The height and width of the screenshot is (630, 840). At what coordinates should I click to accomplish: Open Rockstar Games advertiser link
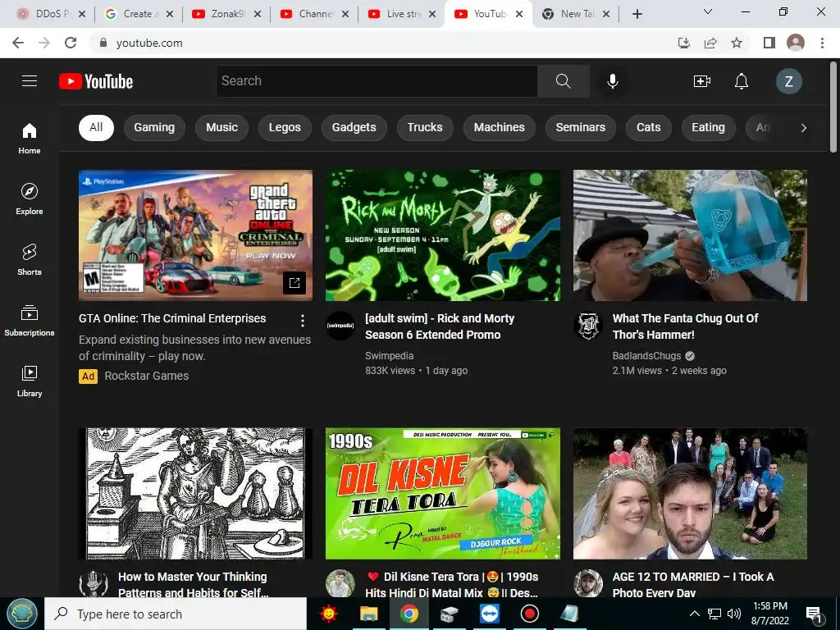click(x=147, y=376)
